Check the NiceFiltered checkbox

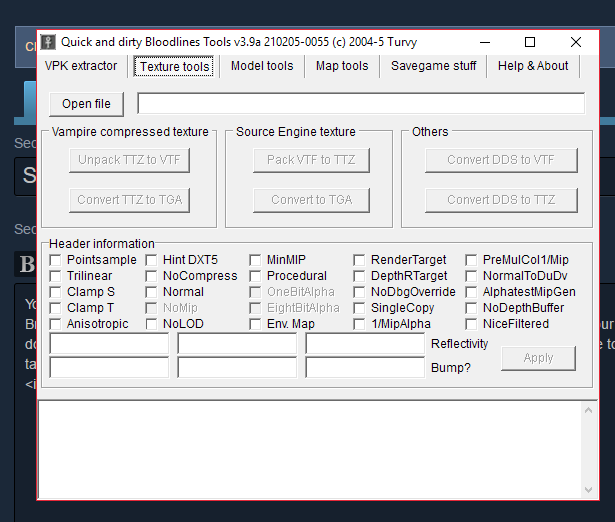(471, 324)
